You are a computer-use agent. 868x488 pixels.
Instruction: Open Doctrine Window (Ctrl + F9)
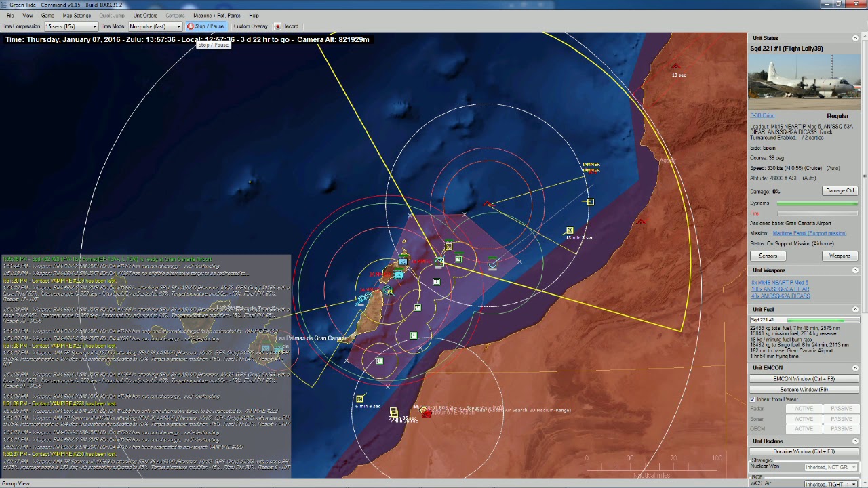(x=804, y=452)
